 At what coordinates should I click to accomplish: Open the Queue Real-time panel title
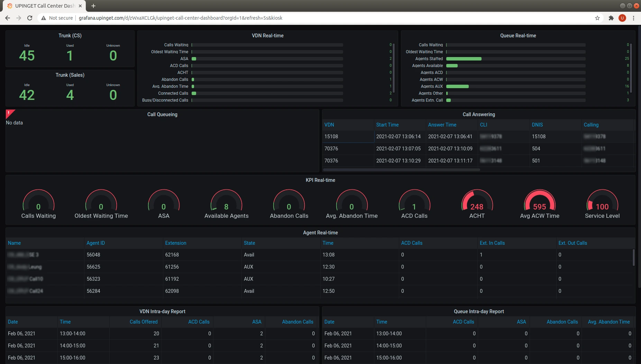click(518, 36)
